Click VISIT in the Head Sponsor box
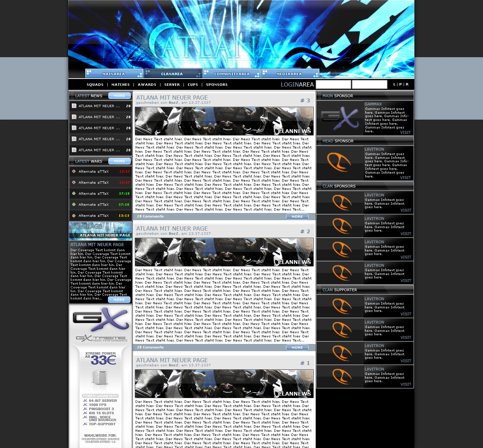 (405, 177)
